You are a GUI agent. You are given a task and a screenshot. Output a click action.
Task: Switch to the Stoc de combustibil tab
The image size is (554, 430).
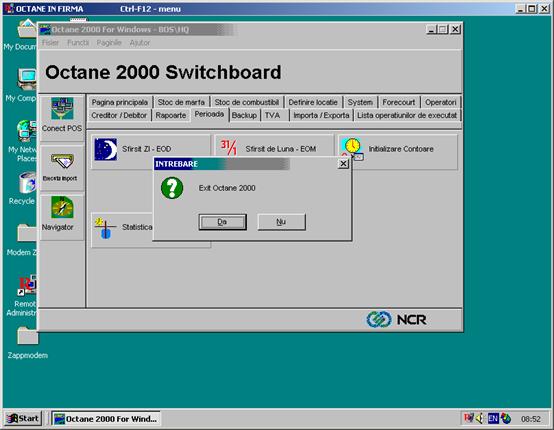click(x=247, y=102)
